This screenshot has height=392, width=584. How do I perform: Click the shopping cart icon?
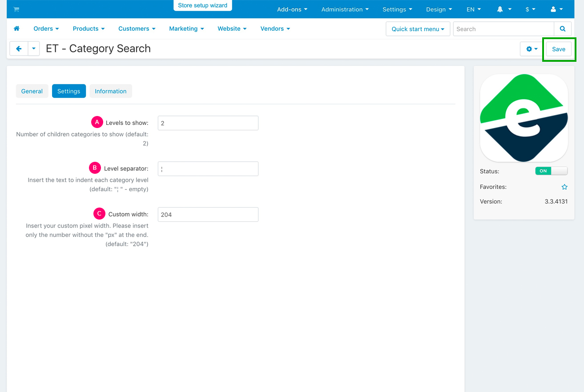[16, 9]
